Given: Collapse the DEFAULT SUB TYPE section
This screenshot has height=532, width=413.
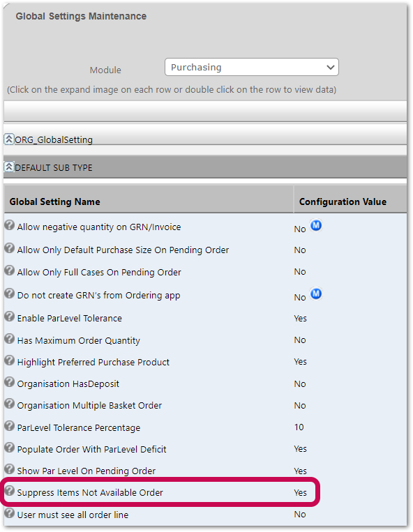Looking at the screenshot, I should click(x=9, y=167).
